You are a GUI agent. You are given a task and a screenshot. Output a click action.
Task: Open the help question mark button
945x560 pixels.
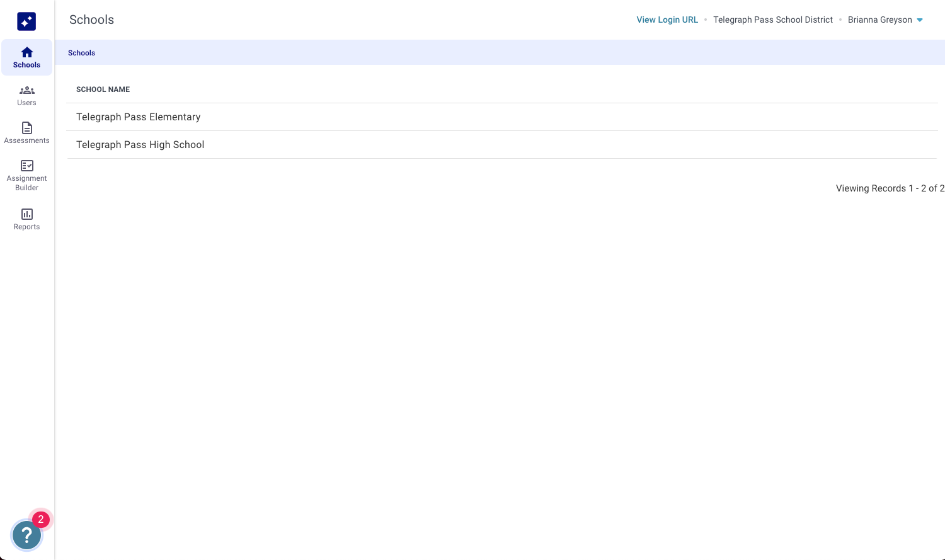pyautogui.click(x=26, y=535)
